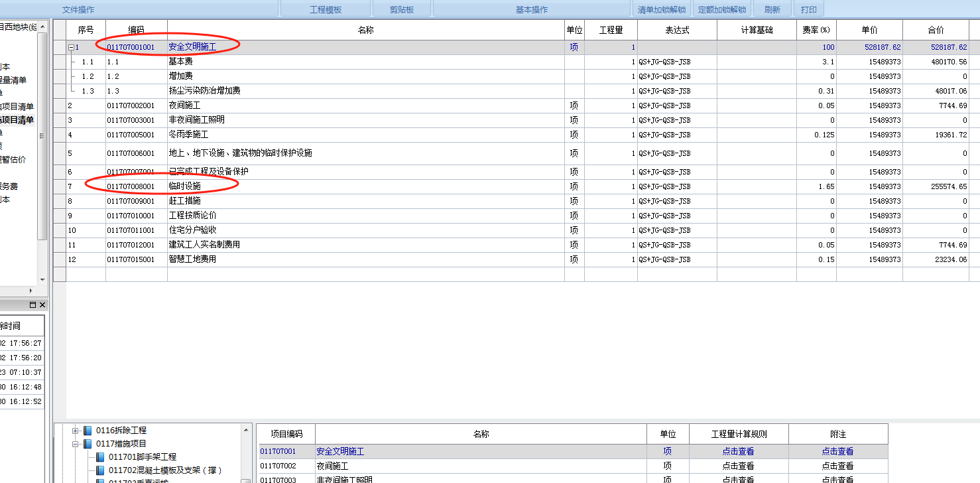
Task: Select name cell 住宅分户验收
Action: click(x=365, y=230)
